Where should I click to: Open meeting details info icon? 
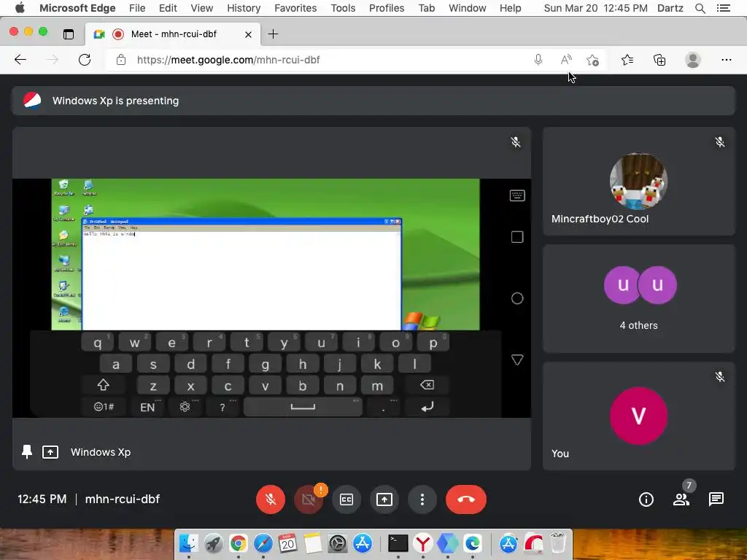646,499
